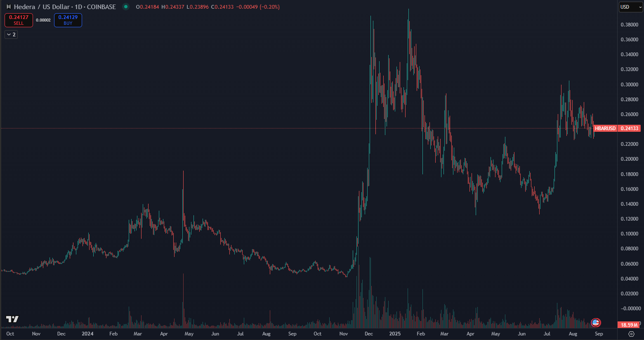The image size is (644, 340).
Task: Open the Hedera / US Dollar symbol title
Action: 65,7
